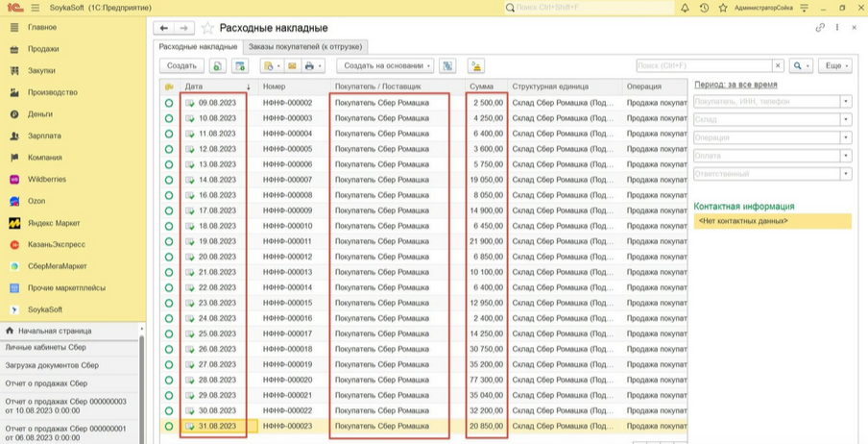This screenshot has width=868, height=444.
Task: Open the history clock icon
Action: coord(704,8)
